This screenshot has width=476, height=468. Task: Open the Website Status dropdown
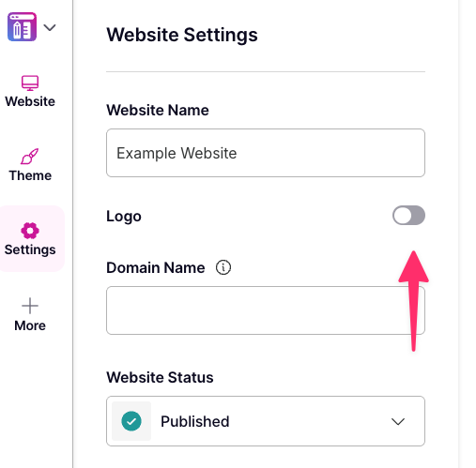click(x=266, y=421)
